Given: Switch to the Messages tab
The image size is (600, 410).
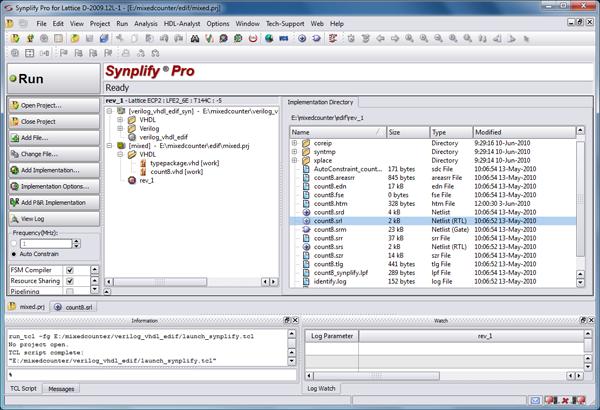Looking at the screenshot, I should pyautogui.click(x=62, y=388).
